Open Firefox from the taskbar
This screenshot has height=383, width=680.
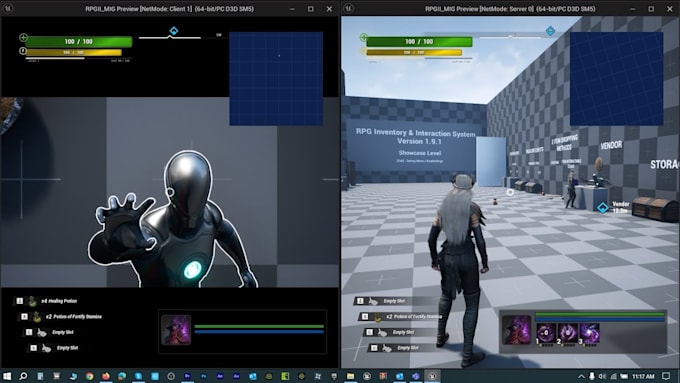point(106,376)
